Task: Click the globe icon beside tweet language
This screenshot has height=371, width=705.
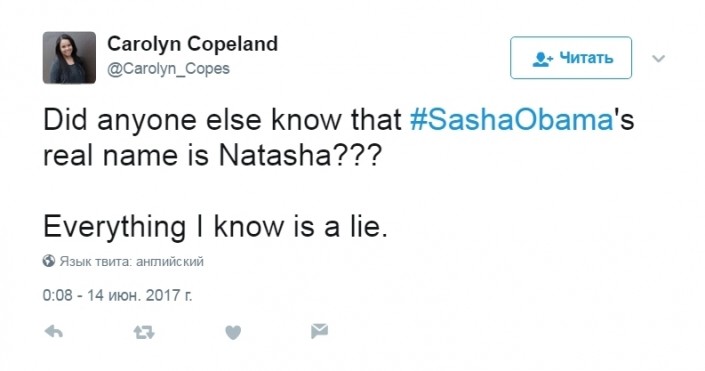Action: pyautogui.click(x=49, y=261)
